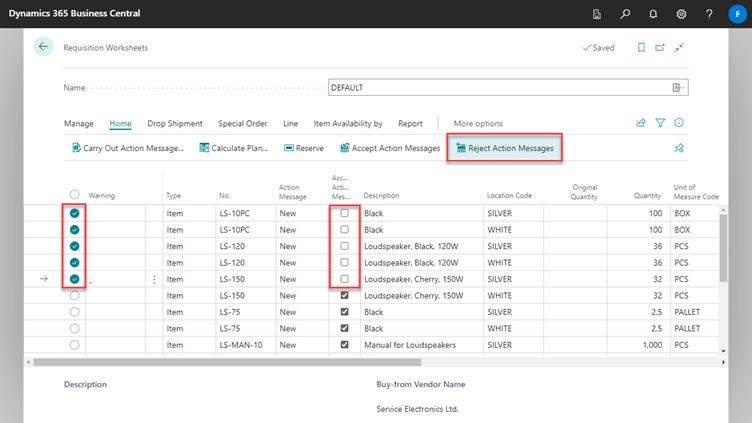The height and width of the screenshot is (423, 752).
Task: Open the filter pane funnel icon
Action: (x=660, y=123)
